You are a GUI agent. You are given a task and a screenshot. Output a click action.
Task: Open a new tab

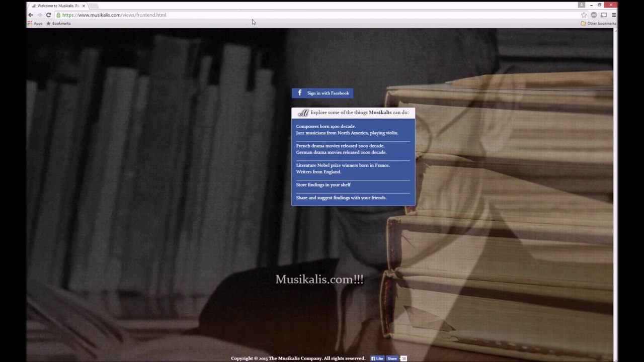pos(94,6)
